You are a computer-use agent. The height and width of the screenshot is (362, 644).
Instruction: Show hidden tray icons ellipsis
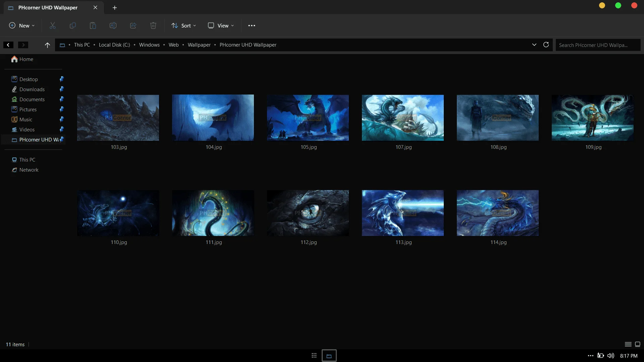591,356
